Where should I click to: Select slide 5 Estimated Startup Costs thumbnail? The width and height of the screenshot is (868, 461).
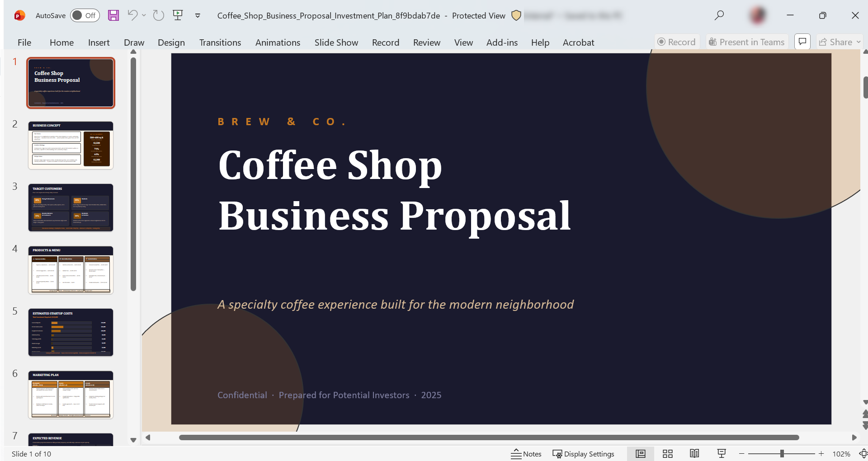point(71,332)
